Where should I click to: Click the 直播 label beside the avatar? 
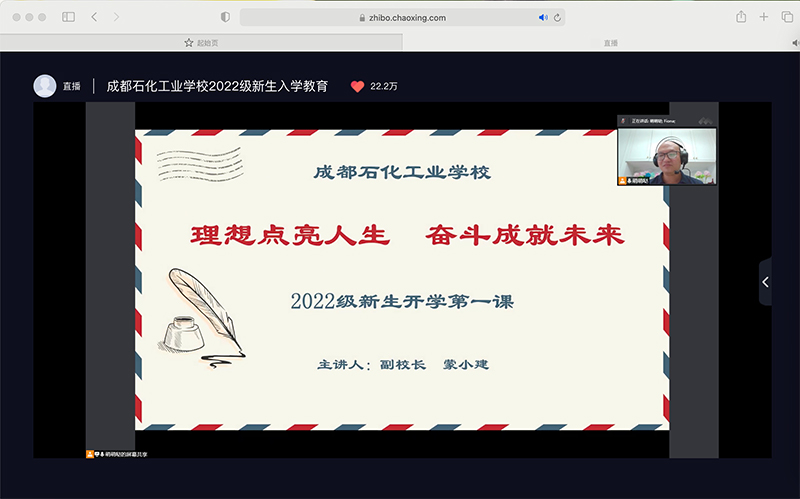pos(72,87)
